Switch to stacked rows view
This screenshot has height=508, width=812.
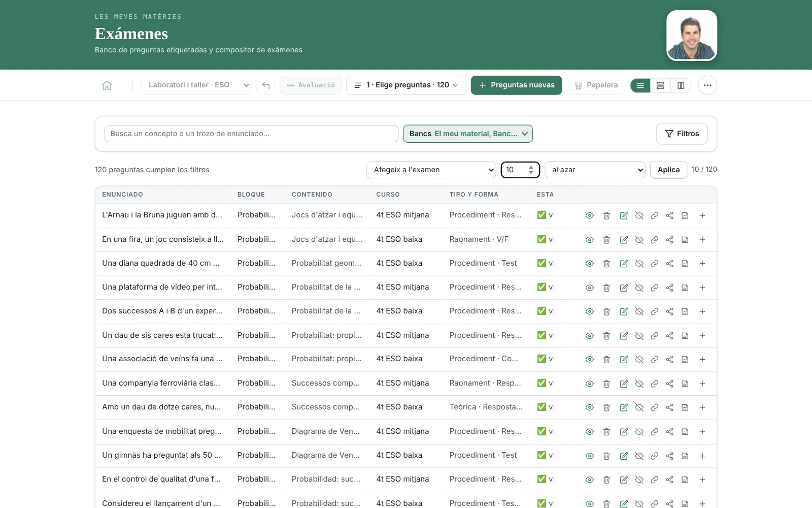[661, 85]
